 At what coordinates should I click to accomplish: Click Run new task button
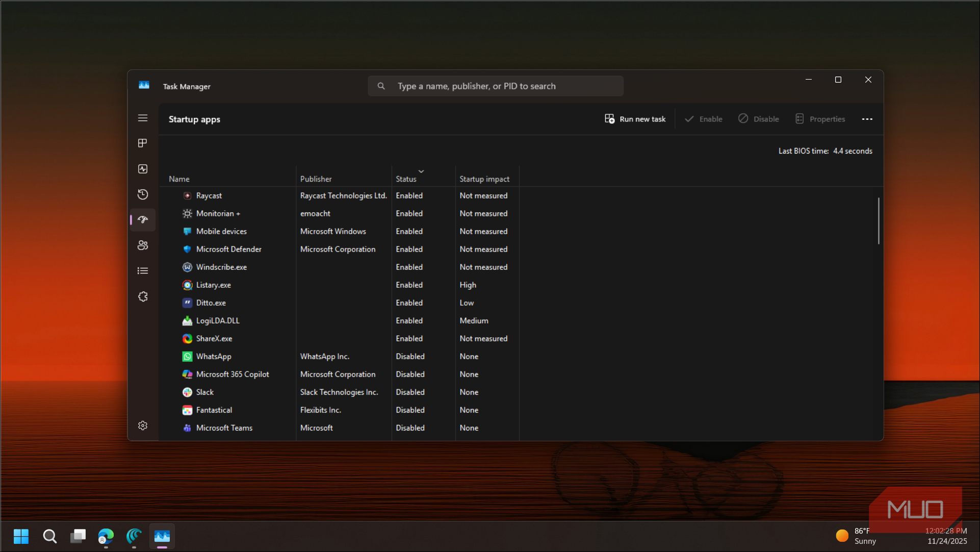pos(635,119)
